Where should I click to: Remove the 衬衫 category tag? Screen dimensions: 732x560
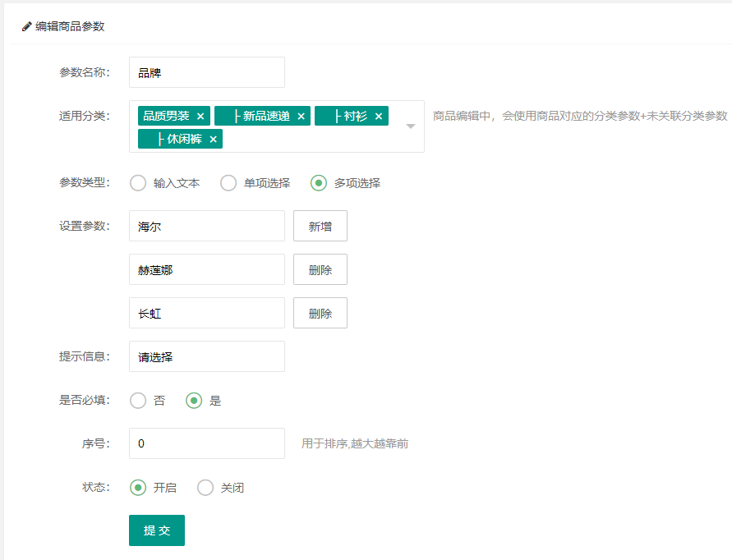click(x=379, y=117)
